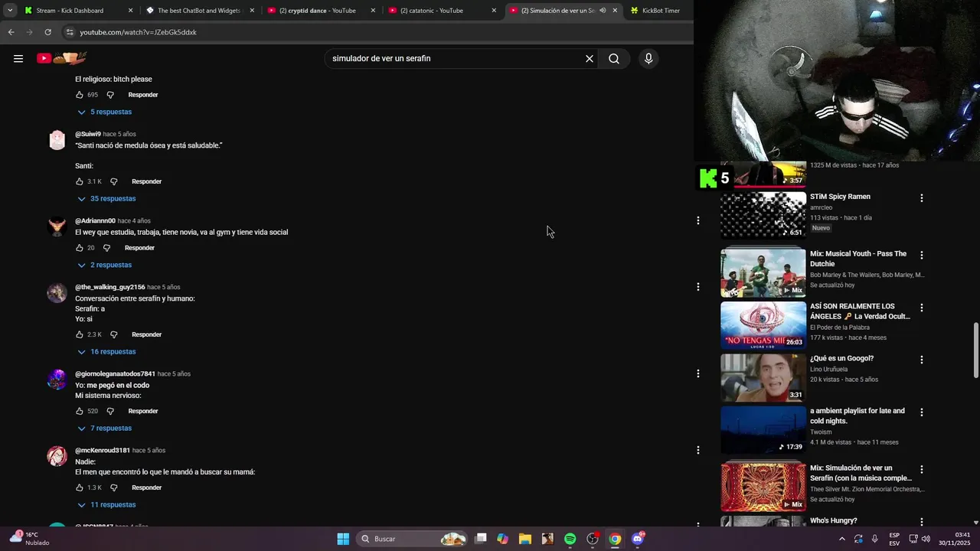Go back with the browser back arrow

point(11,32)
